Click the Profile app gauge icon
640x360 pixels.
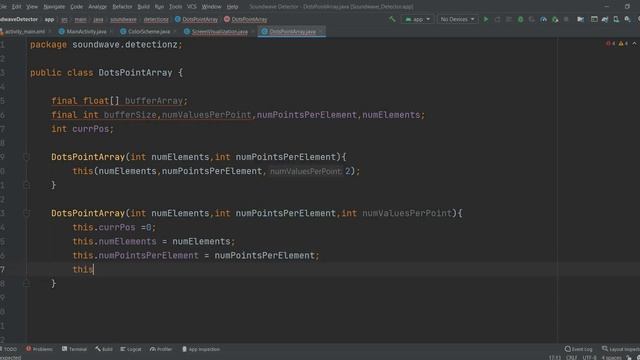click(x=543, y=19)
